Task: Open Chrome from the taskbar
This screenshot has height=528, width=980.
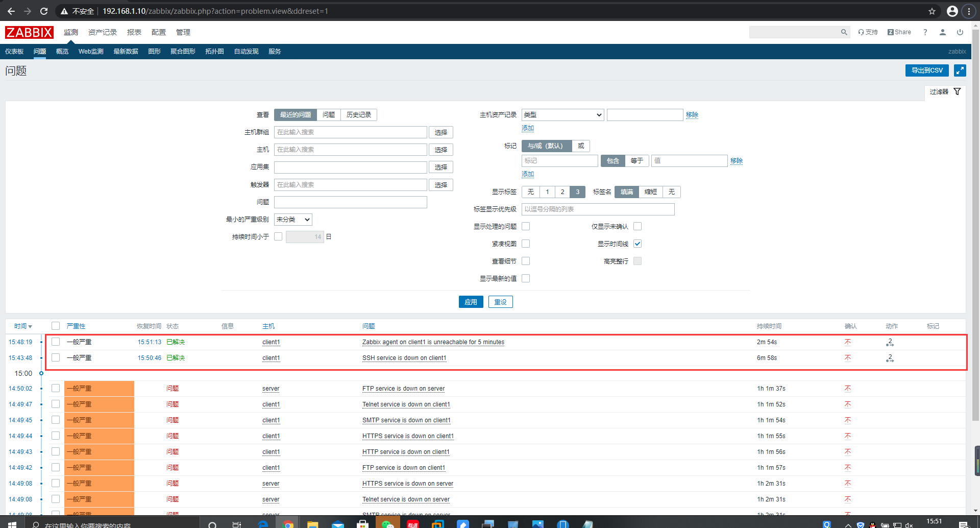Action: (288, 524)
